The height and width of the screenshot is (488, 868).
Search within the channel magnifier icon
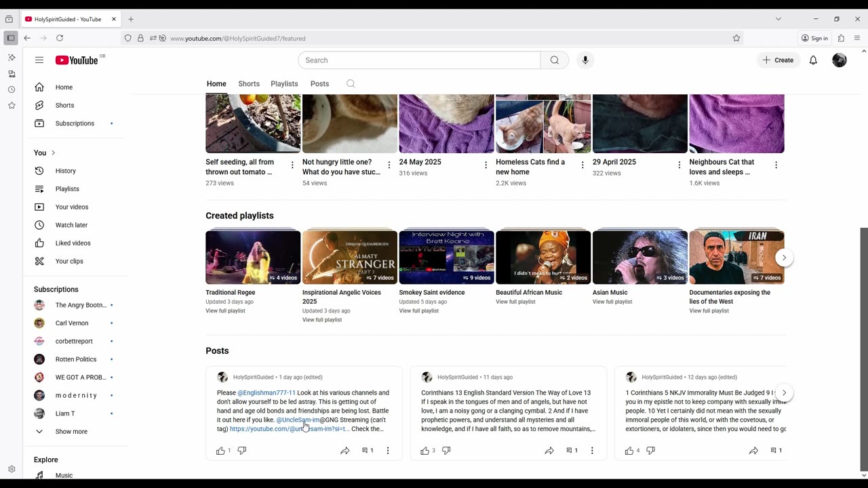tap(351, 84)
